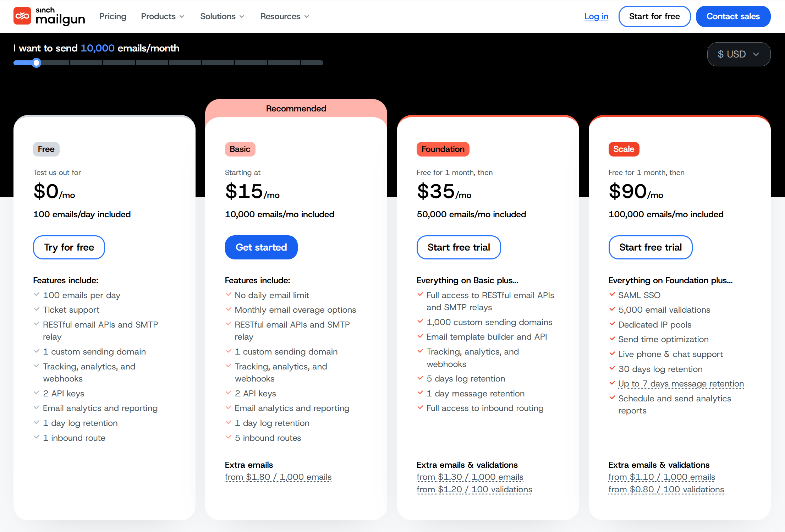
Task: Start free trial on Scale plan
Action: (650, 247)
